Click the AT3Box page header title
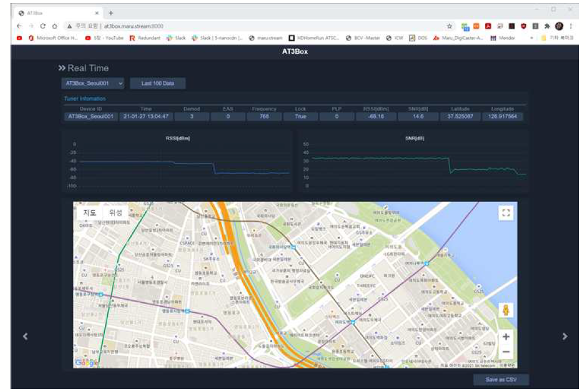The width and height of the screenshot is (586, 392). point(295,51)
